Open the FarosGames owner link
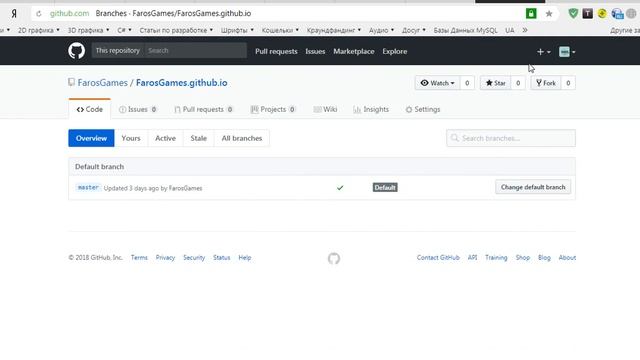The image size is (640, 360). [x=102, y=82]
